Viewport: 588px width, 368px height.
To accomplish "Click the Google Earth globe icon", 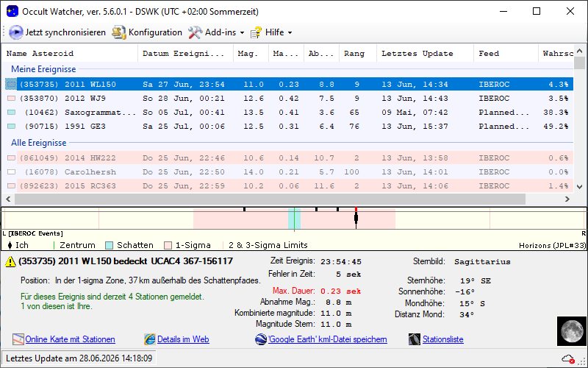I will tap(261, 339).
